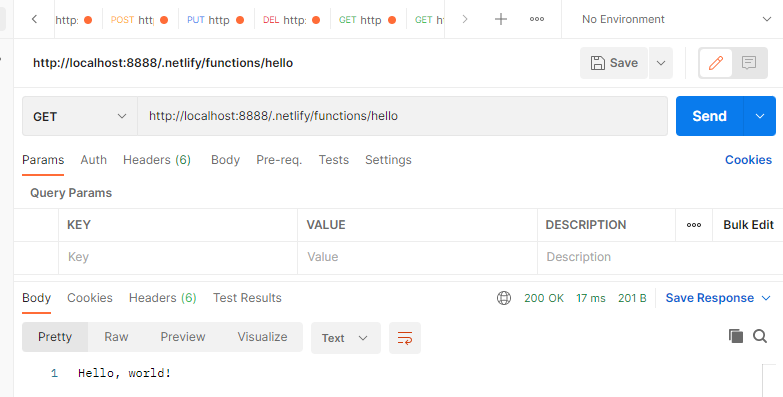Choose the Pretty view
The width and height of the screenshot is (783, 397).
point(55,337)
